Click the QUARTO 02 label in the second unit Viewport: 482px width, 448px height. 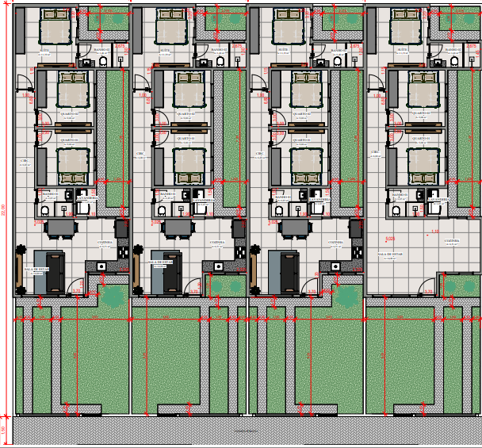click(x=185, y=114)
